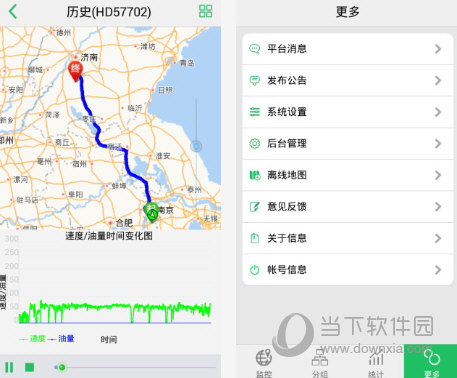Click the green speed chart line
457x378 pixels.
coord(115,310)
